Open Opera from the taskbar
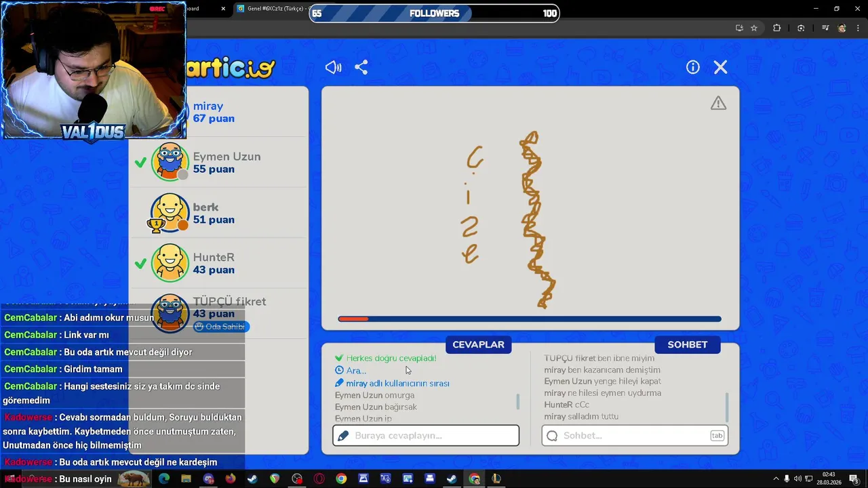Screen dimensions: 868x488 pos(319,479)
